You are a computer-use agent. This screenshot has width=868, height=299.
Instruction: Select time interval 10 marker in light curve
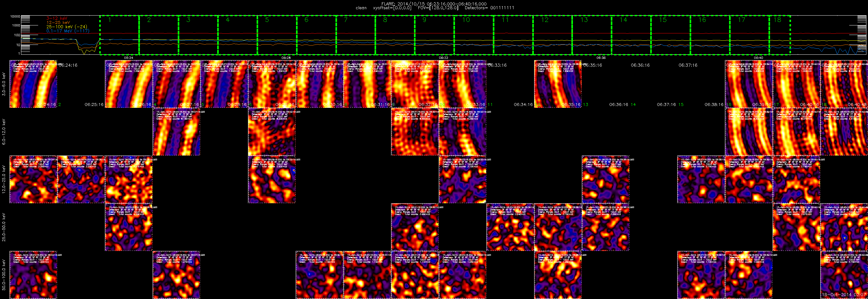[x=466, y=20]
